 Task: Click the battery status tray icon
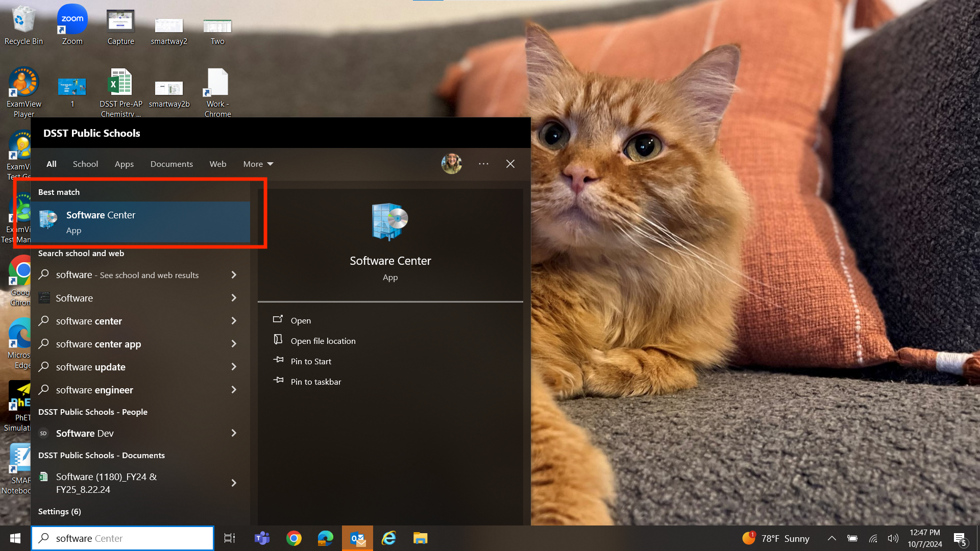tap(852, 538)
